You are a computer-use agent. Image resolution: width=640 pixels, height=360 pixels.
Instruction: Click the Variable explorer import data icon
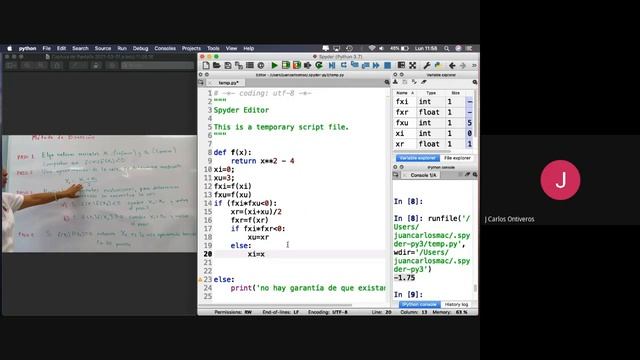pos(396,82)
